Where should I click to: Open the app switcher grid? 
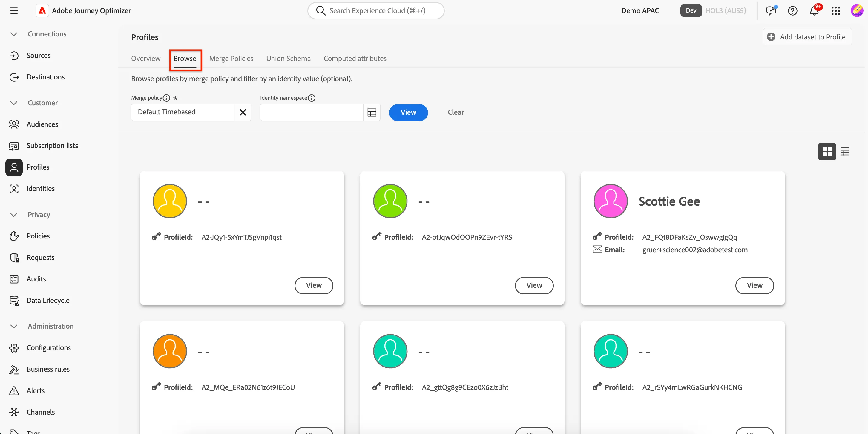[x=836, y=10]
